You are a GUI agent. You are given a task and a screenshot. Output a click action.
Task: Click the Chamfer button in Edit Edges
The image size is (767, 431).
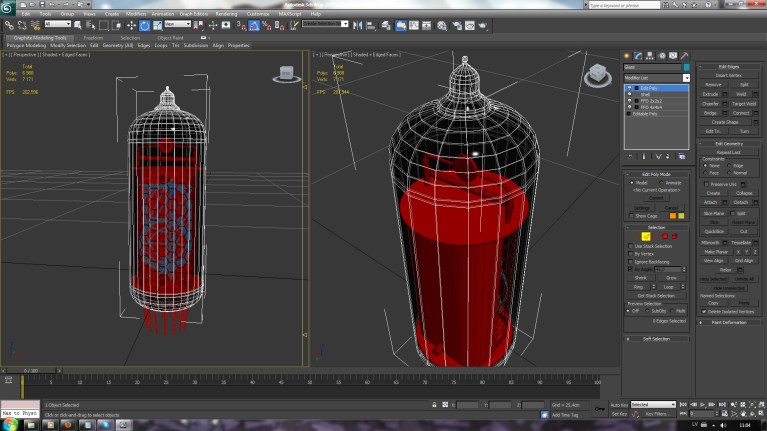710,103
